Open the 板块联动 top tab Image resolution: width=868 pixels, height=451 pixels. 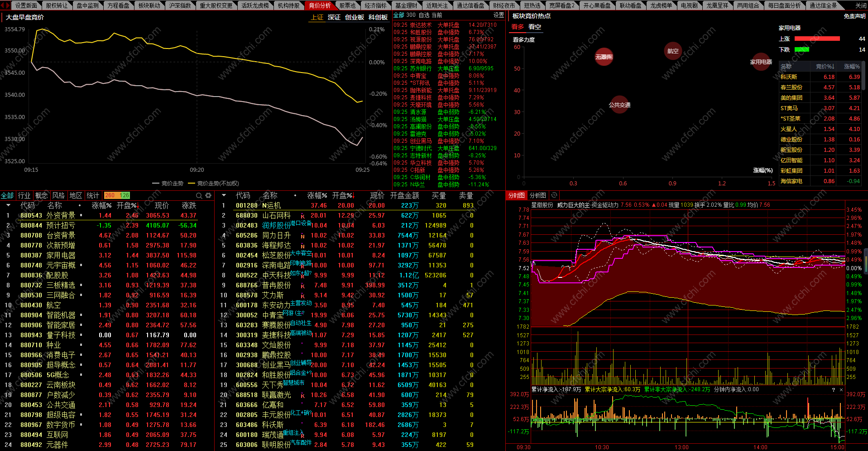(149, 5)
